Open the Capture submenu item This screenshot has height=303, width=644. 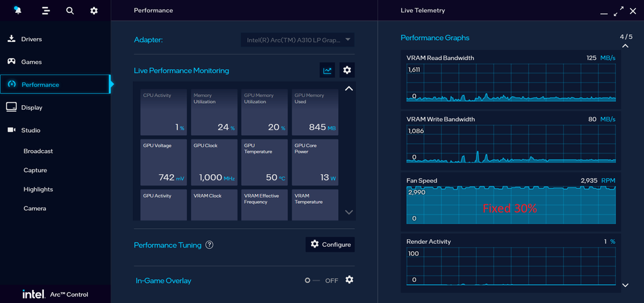[x=35, y=170]
